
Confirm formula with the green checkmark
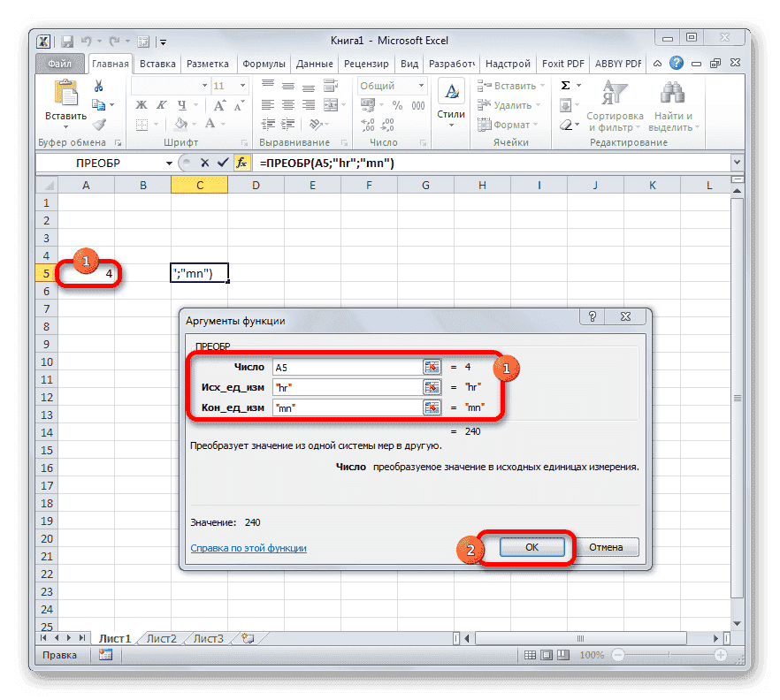pos(222,163)
